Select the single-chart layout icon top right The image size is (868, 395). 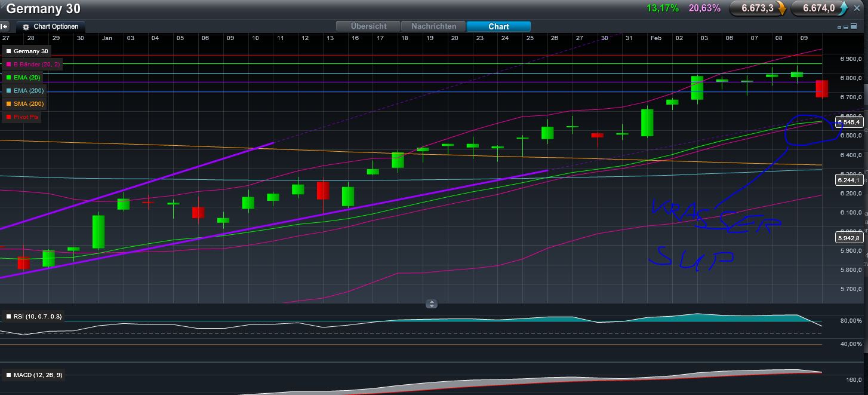[x=840, y=27]
